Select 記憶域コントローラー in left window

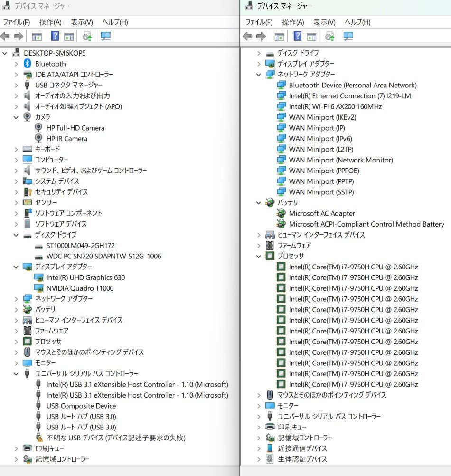click(x=62, y=459)
